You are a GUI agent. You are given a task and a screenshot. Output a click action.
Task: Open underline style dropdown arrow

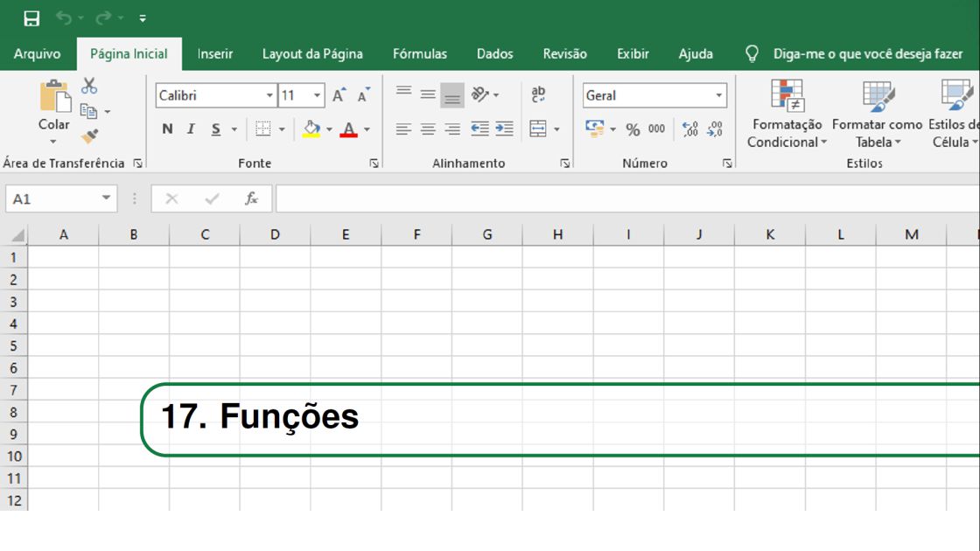pyautogui.click(x=234, y=129)
